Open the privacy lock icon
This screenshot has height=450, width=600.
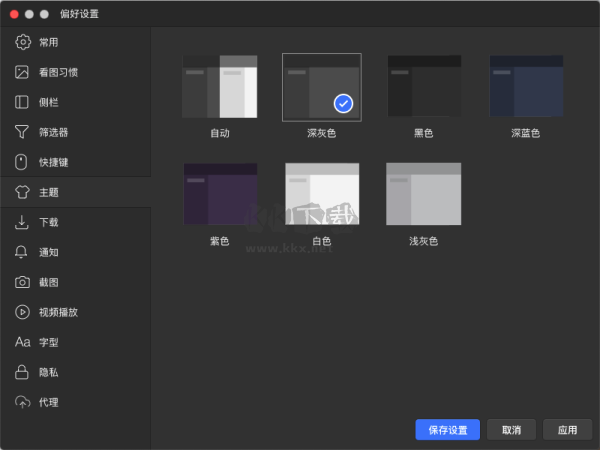click(x=22, y=372)
